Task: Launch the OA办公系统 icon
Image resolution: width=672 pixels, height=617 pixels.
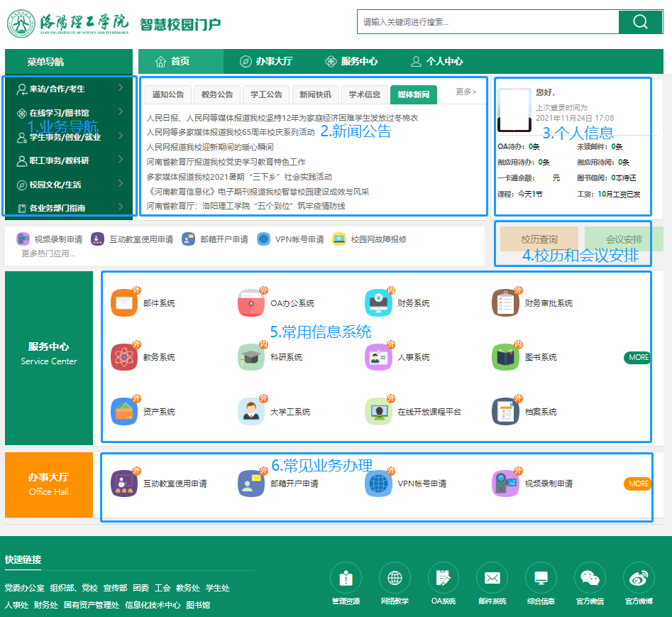Action: tap(251, 303)
